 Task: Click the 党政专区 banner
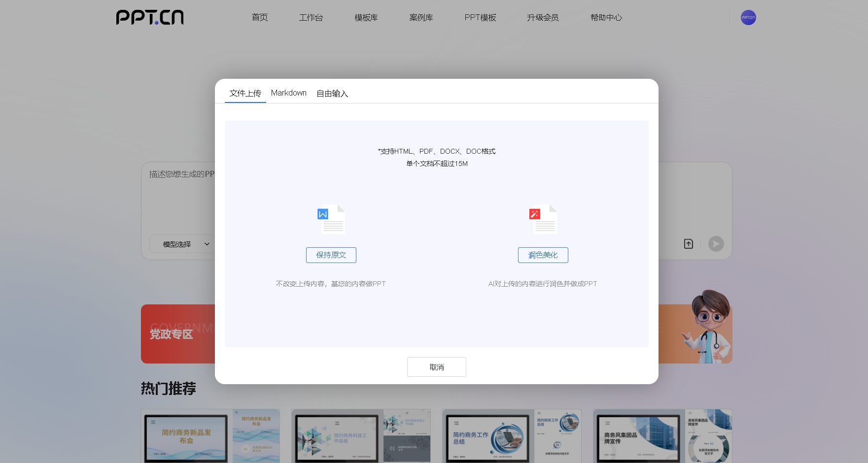177,334
